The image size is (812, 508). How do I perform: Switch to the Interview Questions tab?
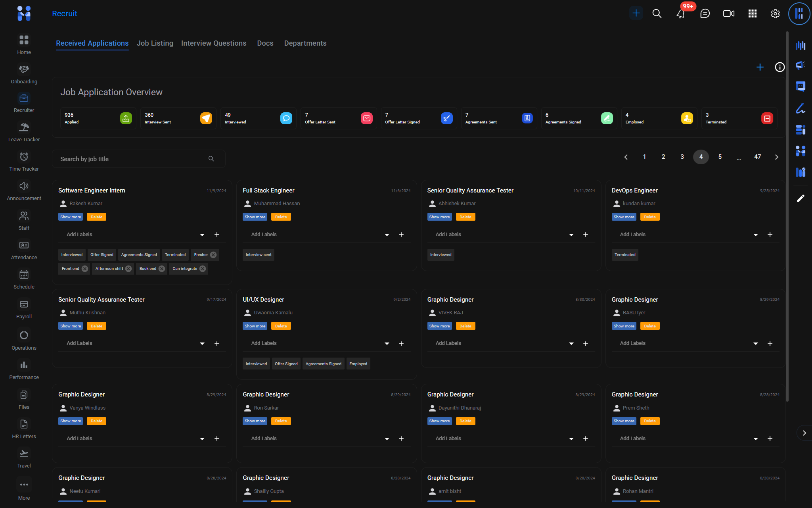214,43
